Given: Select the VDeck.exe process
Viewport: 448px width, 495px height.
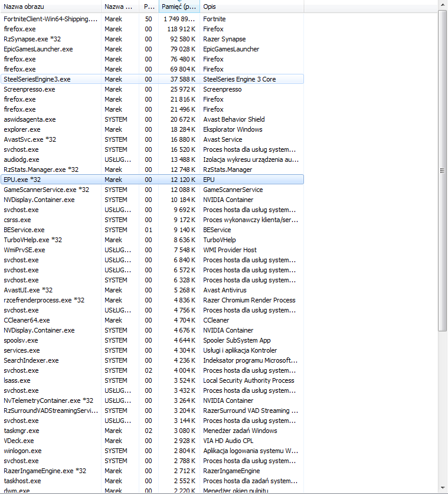Looking at the screenshot, I should 152,441.
